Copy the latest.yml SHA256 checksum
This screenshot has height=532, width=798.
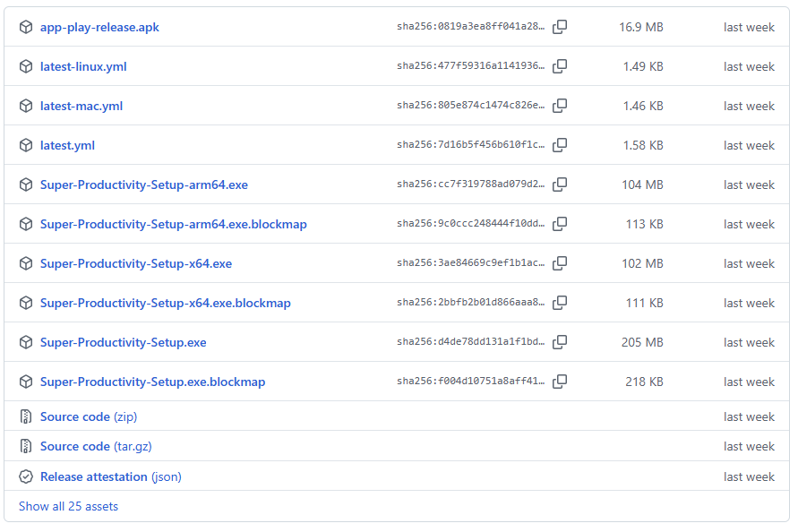560,145
